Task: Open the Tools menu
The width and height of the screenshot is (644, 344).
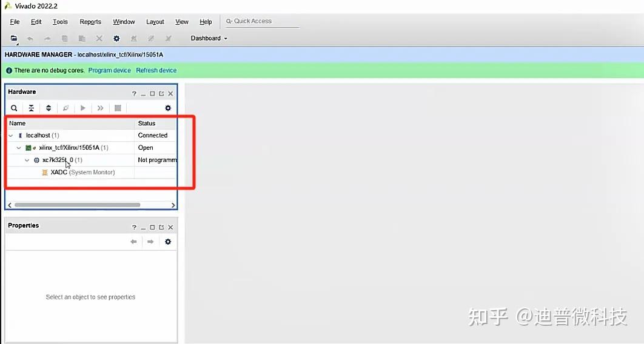Action: point(60,22)
